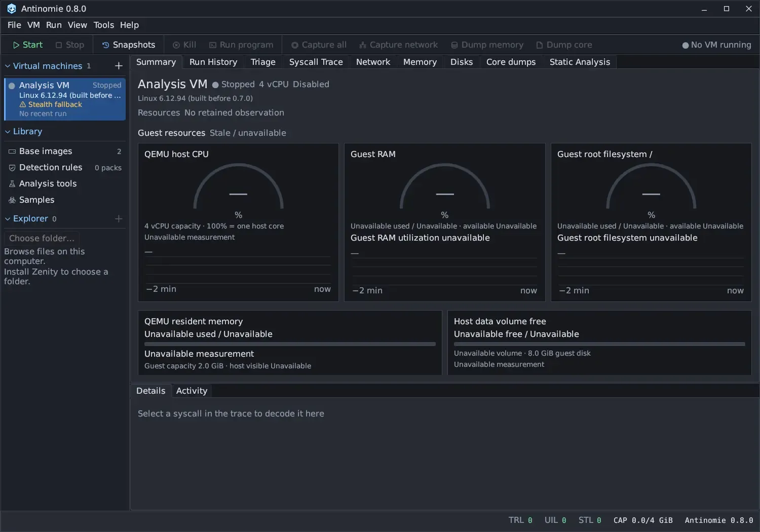This screenshot has height=532, width=760.
Task: Switch to the Activity tab
Action: (192, 391)
